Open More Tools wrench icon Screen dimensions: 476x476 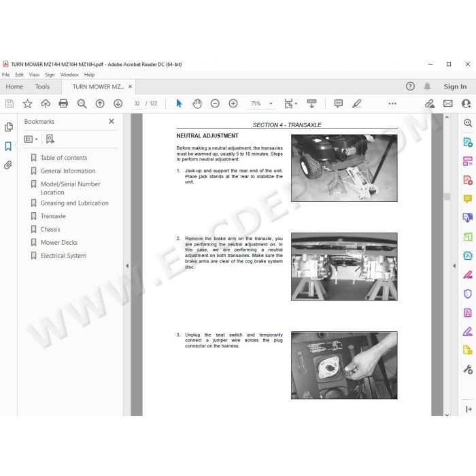pos(468,369)
